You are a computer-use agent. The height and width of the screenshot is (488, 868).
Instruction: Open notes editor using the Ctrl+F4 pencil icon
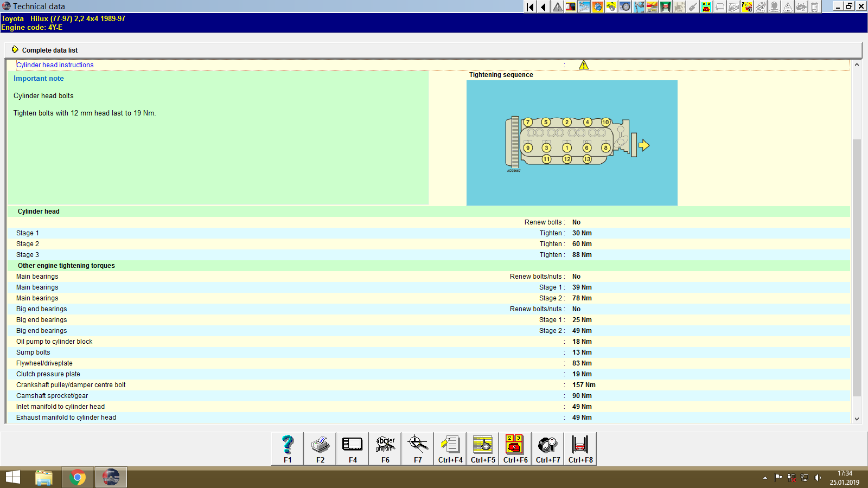[x=450, y=448]
